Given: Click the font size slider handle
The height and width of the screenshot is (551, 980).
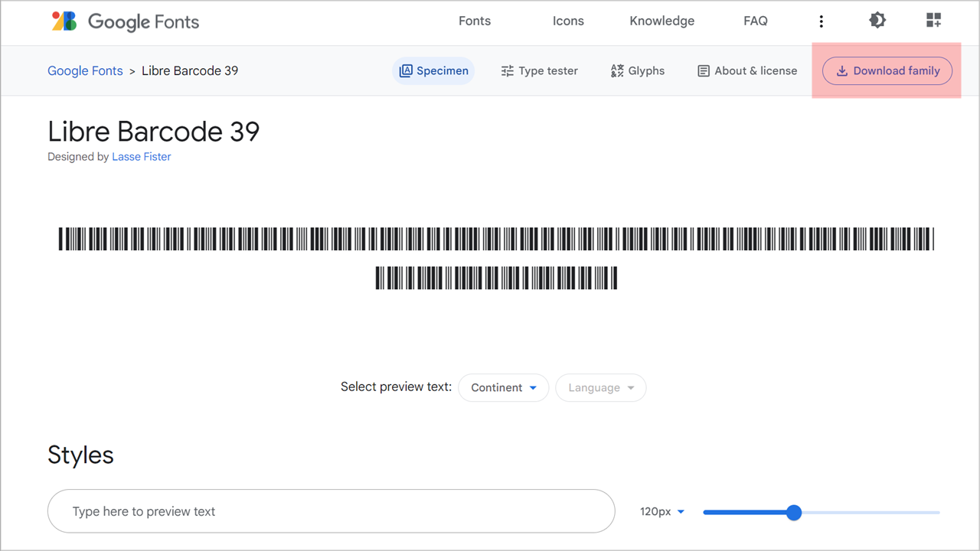Looking at the screenshot, I should [x=794, y=512].
